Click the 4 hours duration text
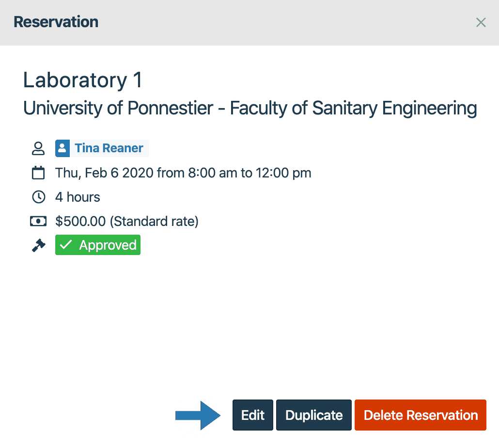Image resolution: width=499 pixels, height=448 pixels. [x=77, y=197]
